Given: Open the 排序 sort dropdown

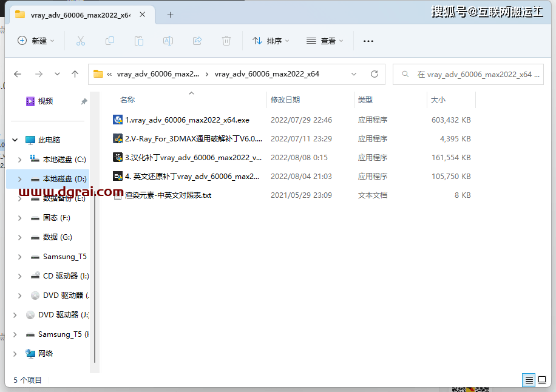Looking at the screenshot, I should [x=271, y=41].
